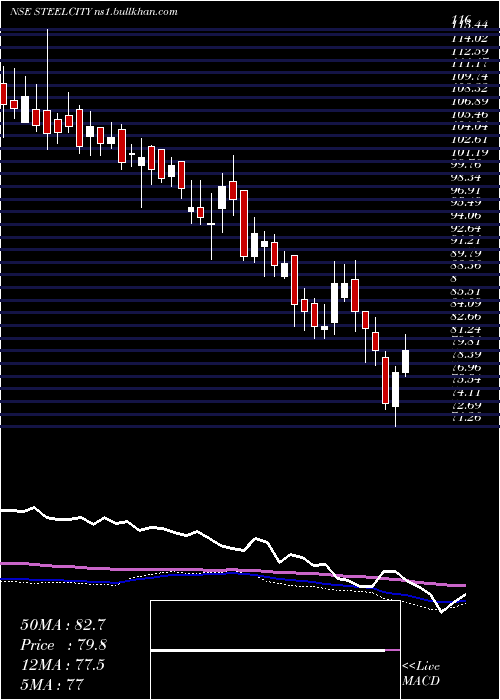Click the 5MA : 77 label
This screenshot has width=500, height=700.
pos(52,684)
